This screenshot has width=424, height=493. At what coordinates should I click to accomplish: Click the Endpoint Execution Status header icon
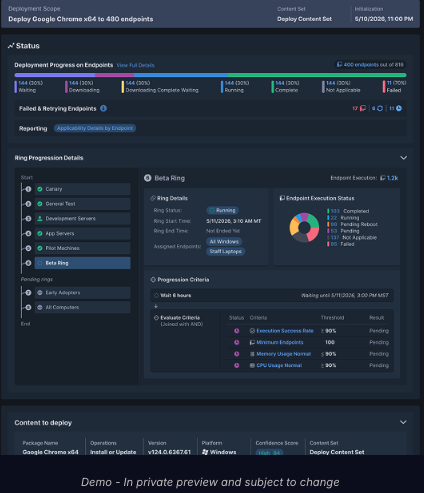(282, 198)
